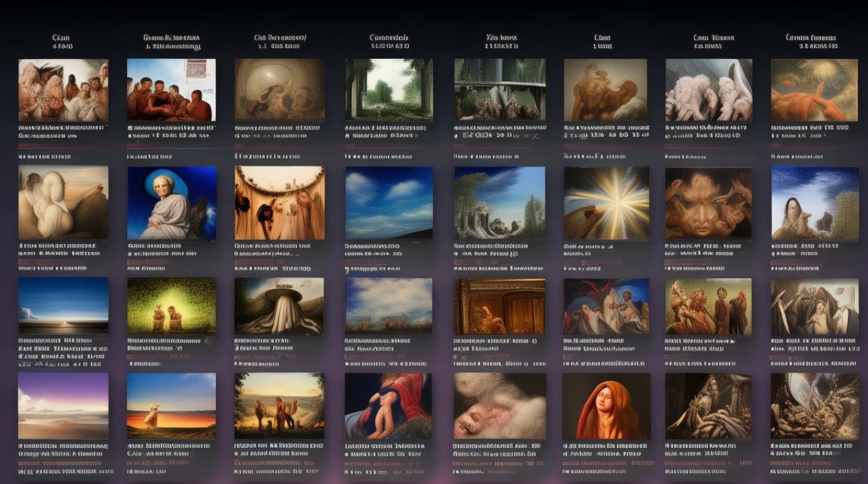
Task: Select thumbnail of reddish figures seated by white building
Action: coord(171,90)
